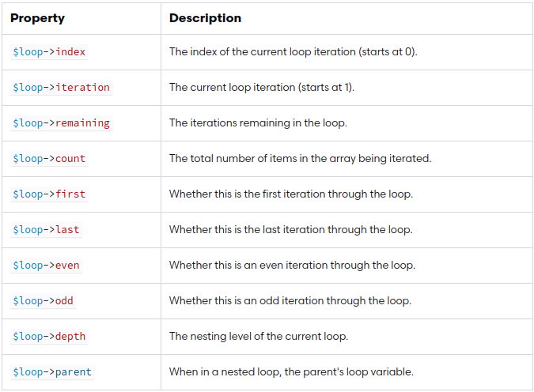Click the $loop->first code snippet
The width and height of the screenshot is (534, 392).
click(x=49, y=194)
